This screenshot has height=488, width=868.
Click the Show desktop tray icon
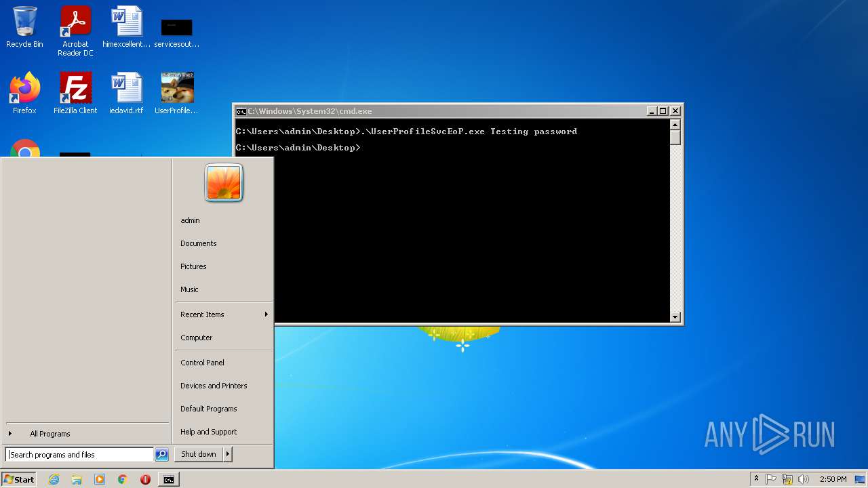click(861, 479)
